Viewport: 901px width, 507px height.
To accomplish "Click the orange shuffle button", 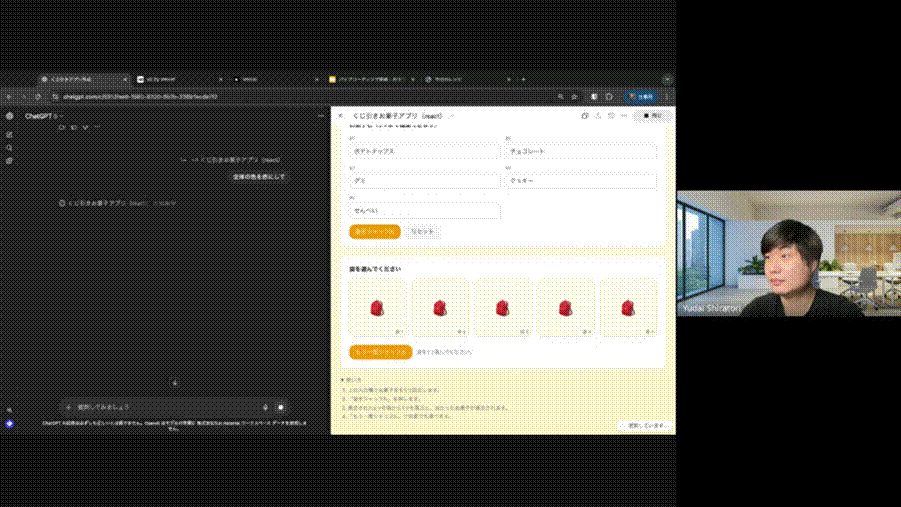I will (375, 231).
